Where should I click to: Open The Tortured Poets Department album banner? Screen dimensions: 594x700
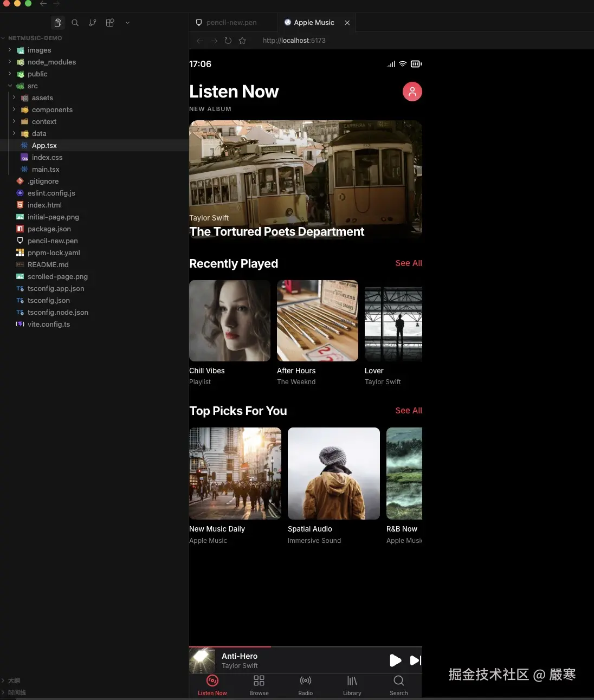[x=306, y=180]
